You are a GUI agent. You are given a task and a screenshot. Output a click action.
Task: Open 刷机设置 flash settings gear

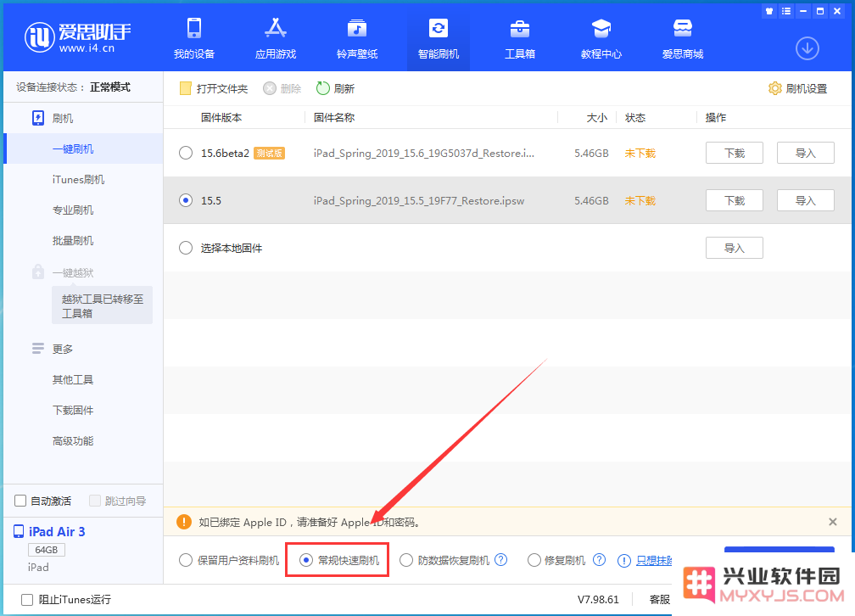[x=797, y=88]
